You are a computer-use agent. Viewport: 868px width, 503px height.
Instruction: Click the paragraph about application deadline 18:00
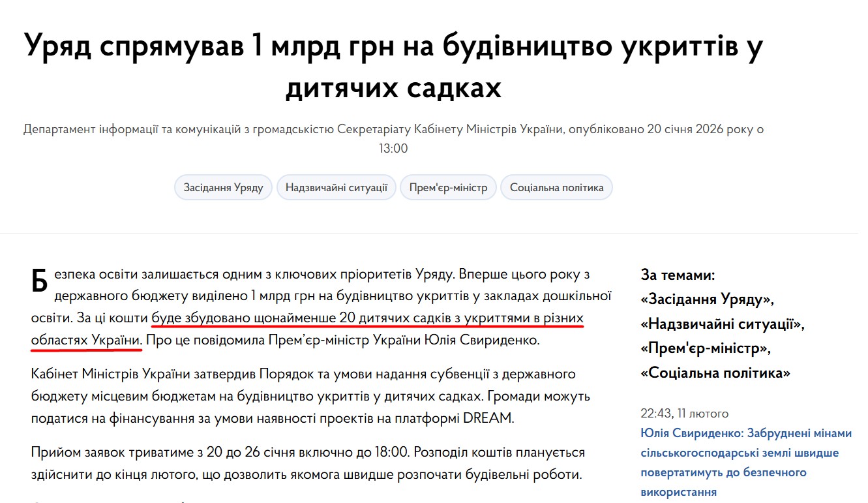tap(307, 460)
